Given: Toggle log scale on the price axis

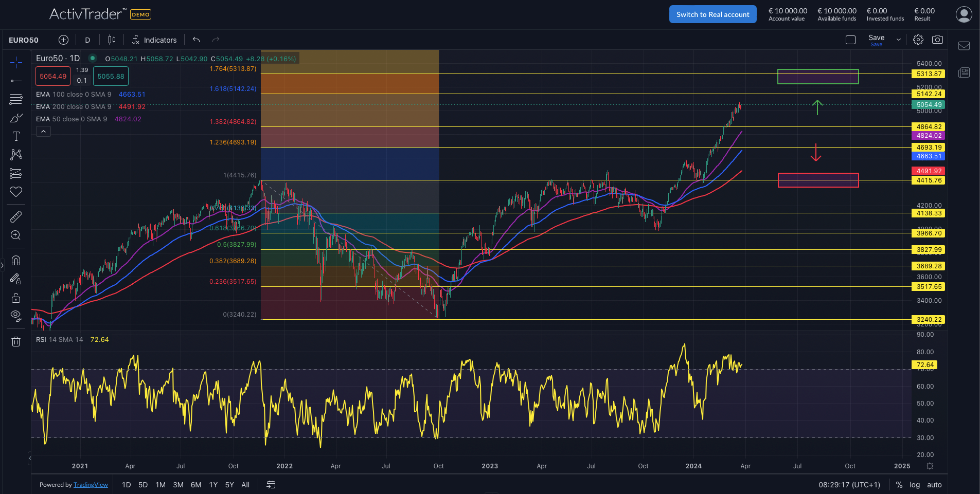Looking at the screenshot, I should pos(915,484).
